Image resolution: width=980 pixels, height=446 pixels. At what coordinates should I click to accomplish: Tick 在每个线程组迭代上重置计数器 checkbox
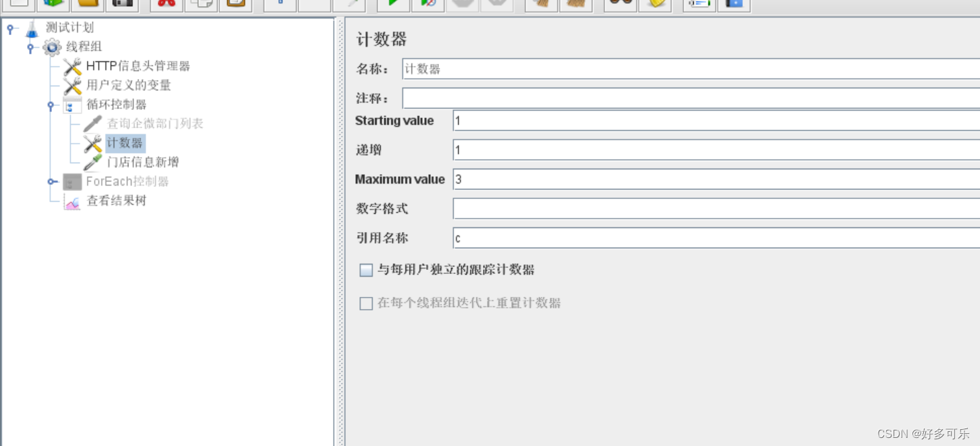coord(366,304)
